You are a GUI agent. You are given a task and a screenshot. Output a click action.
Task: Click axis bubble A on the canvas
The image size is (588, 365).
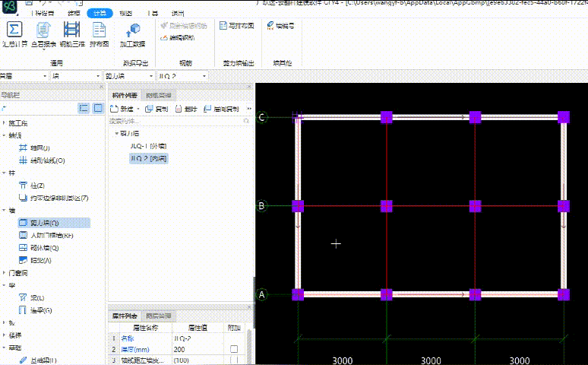point(262,294)
